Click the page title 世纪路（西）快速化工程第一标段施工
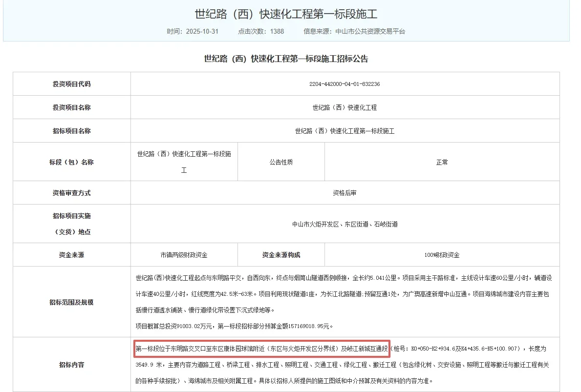The height and width of the screenshot is (392, 581). [290, 14]
